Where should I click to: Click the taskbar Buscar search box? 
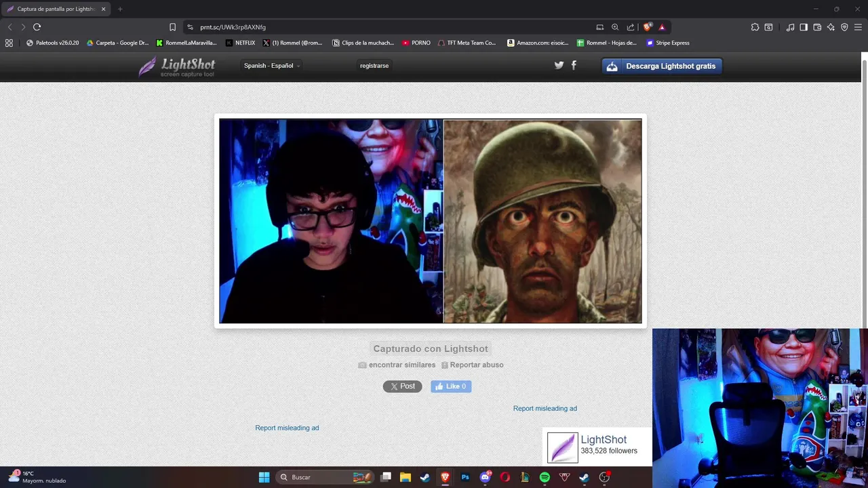point(325,477)
